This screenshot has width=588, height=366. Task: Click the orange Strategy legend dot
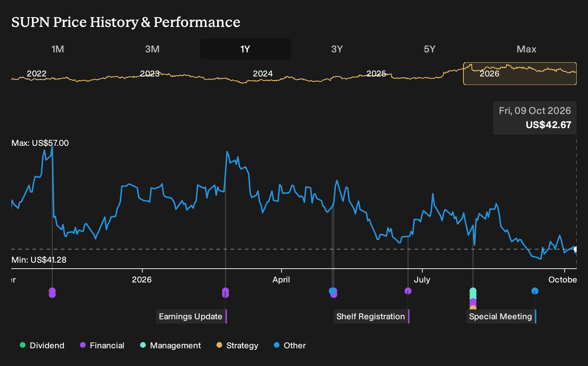(x=219, y=345)
